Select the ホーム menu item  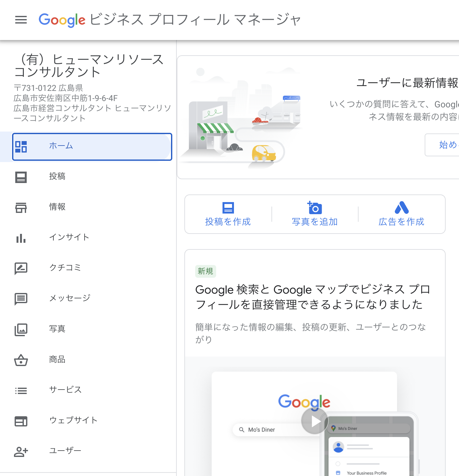(x=92, y=146)
